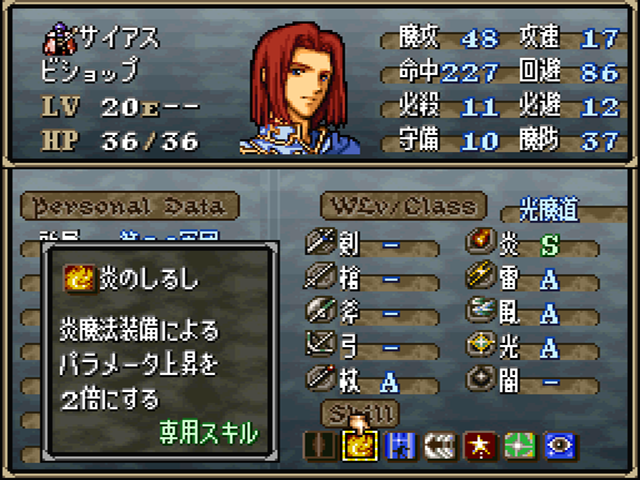Screen dimensions: 640x480
Task: Select the wind magic weapon icon
Action: tap(481, 309)
